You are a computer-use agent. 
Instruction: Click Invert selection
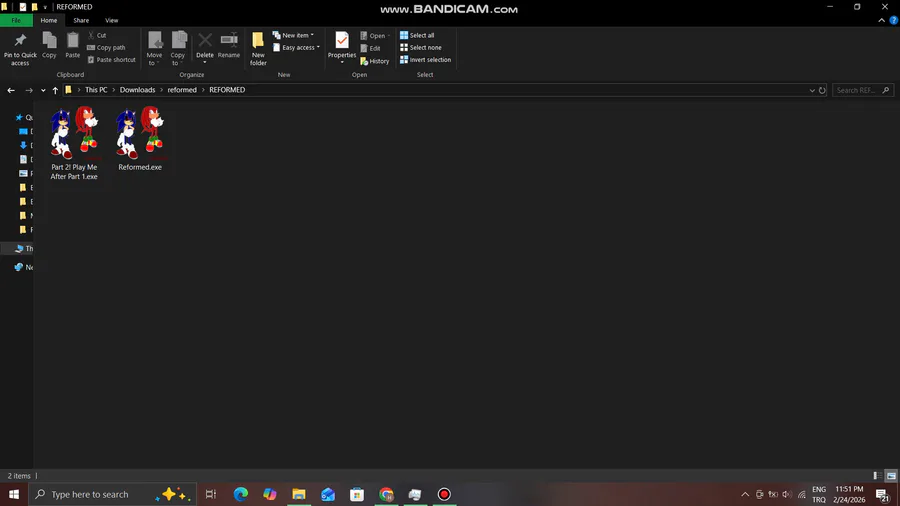(x=425, y=60)
